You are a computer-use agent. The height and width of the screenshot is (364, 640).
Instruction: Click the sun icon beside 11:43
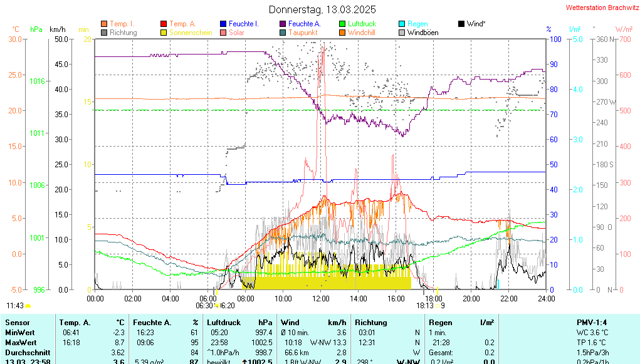28,306
